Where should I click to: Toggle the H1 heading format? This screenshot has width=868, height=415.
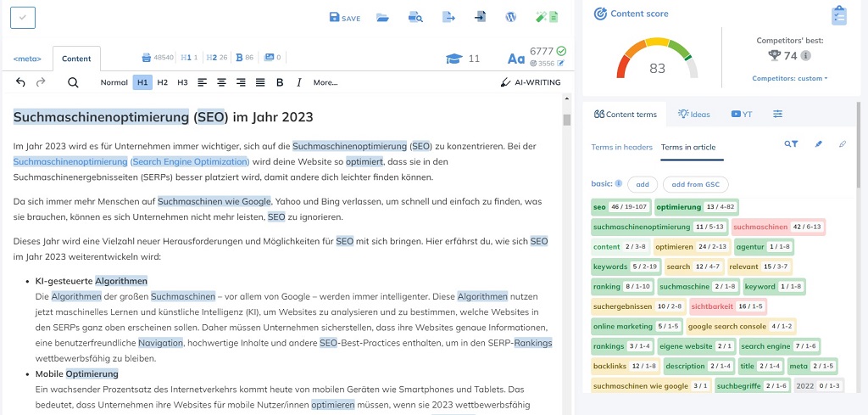tap(142, 82)
